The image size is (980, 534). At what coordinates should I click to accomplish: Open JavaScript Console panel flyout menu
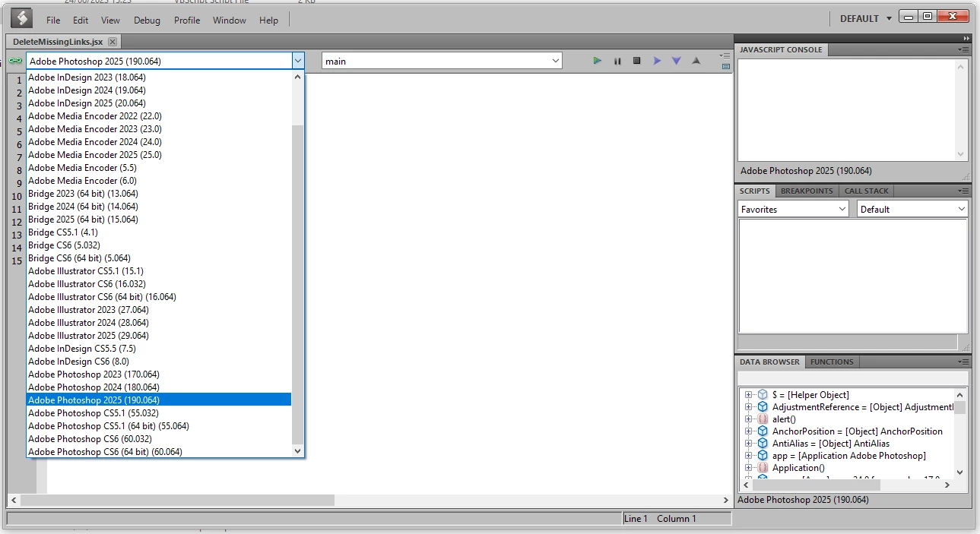point(963,49)
